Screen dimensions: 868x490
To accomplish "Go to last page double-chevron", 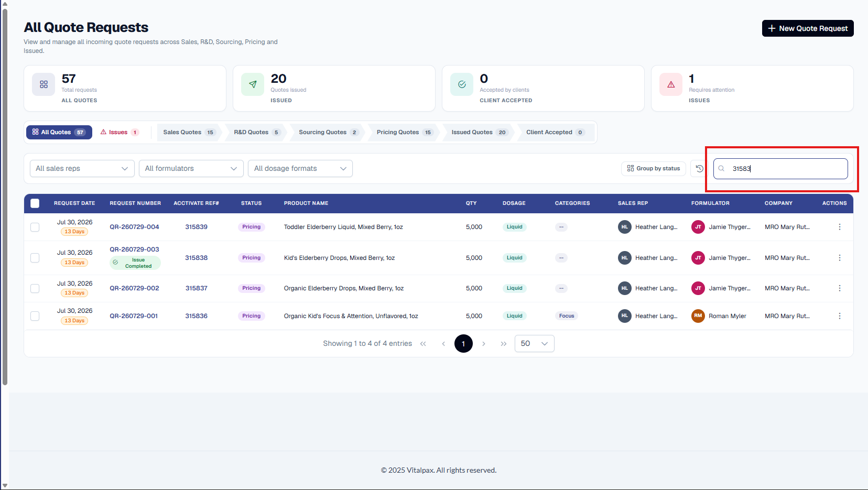I will (504, 344).
